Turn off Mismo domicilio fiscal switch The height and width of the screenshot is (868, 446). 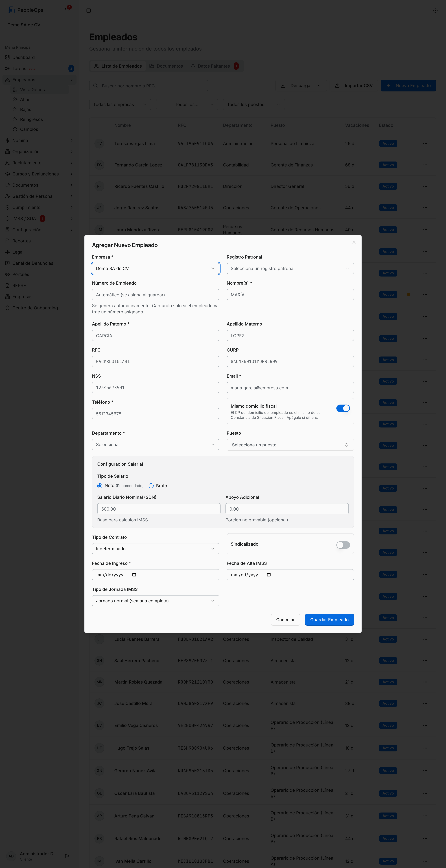(343, 408)
